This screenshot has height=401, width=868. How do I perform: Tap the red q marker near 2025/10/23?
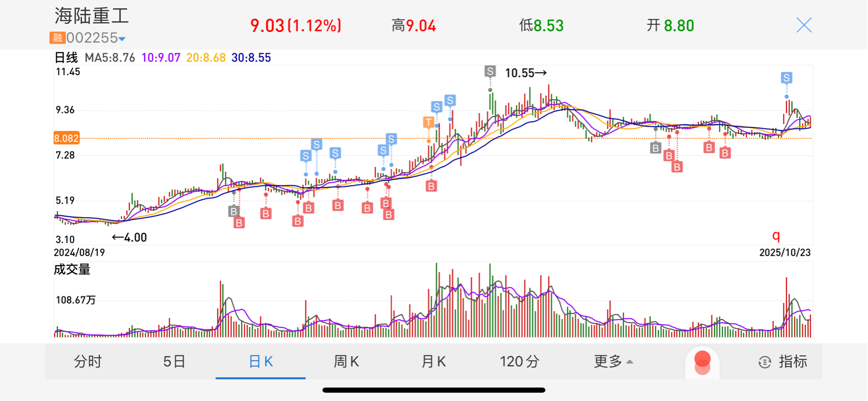point(776,235)
